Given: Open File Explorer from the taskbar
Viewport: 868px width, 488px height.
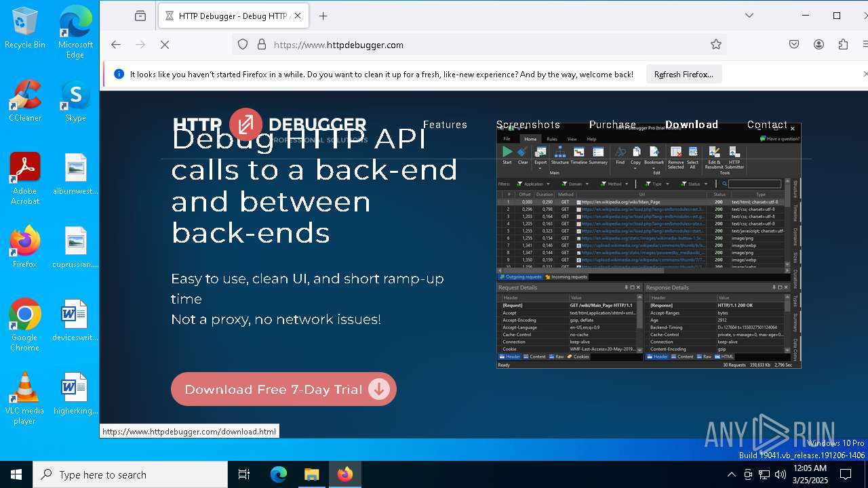Looking at the screenshot, I should tap(311, 474).
